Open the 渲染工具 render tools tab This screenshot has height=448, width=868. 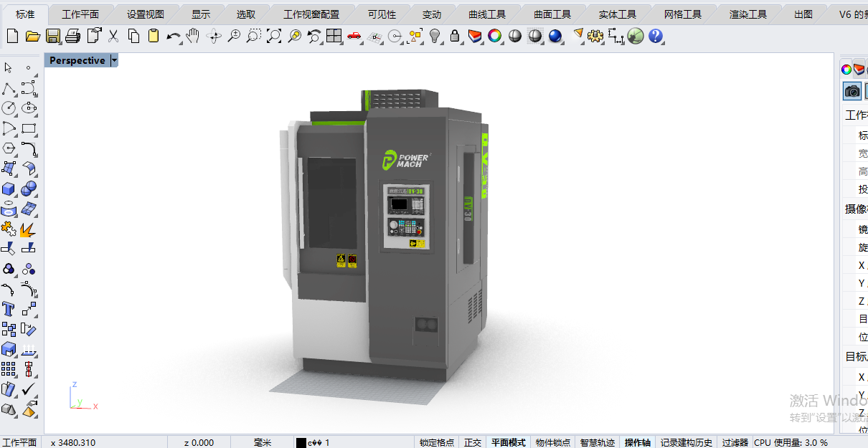pos(748,12)
